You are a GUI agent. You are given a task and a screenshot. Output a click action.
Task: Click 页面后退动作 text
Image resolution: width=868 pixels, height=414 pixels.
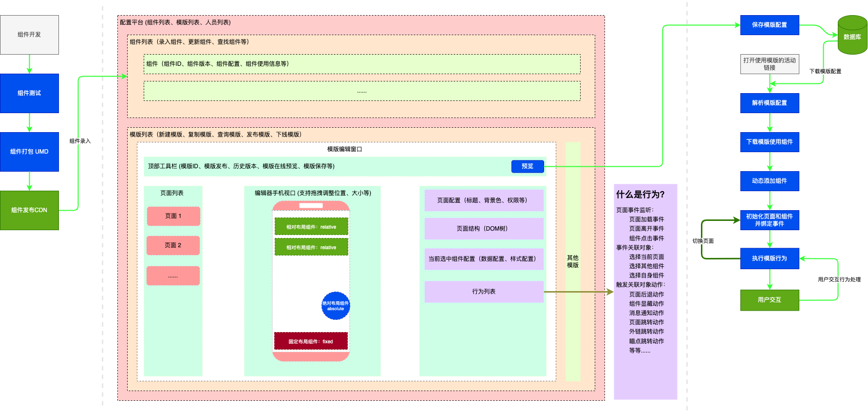pos(646,295)
